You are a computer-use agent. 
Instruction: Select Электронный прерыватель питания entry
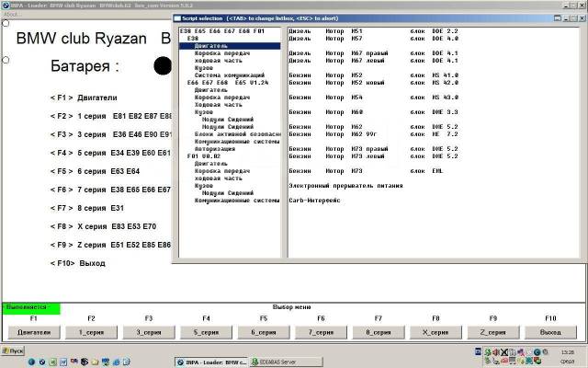345,186
